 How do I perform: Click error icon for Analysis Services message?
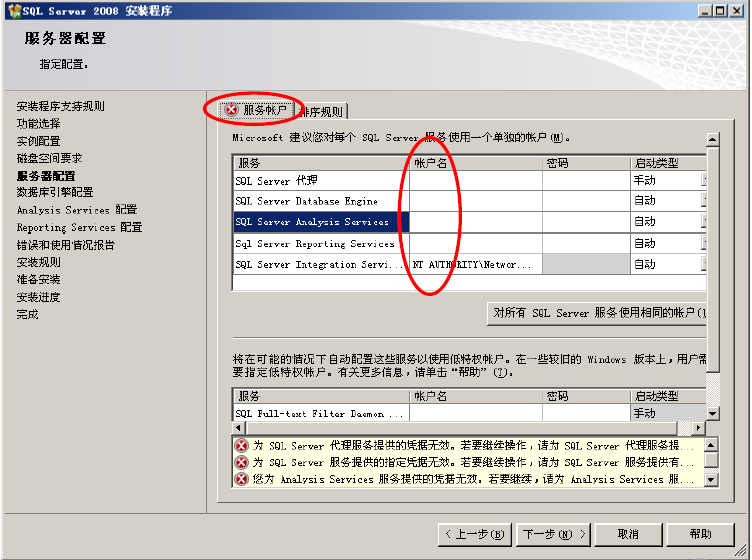241,478
